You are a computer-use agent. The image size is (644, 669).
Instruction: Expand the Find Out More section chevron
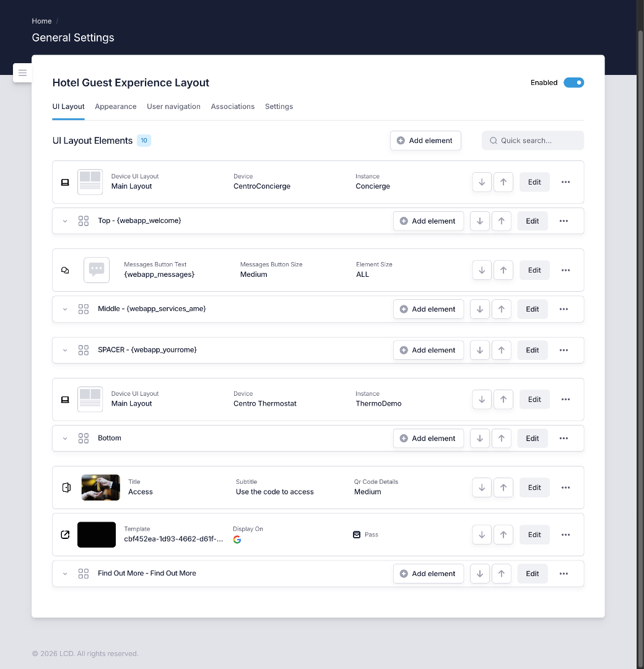(65, 574)
